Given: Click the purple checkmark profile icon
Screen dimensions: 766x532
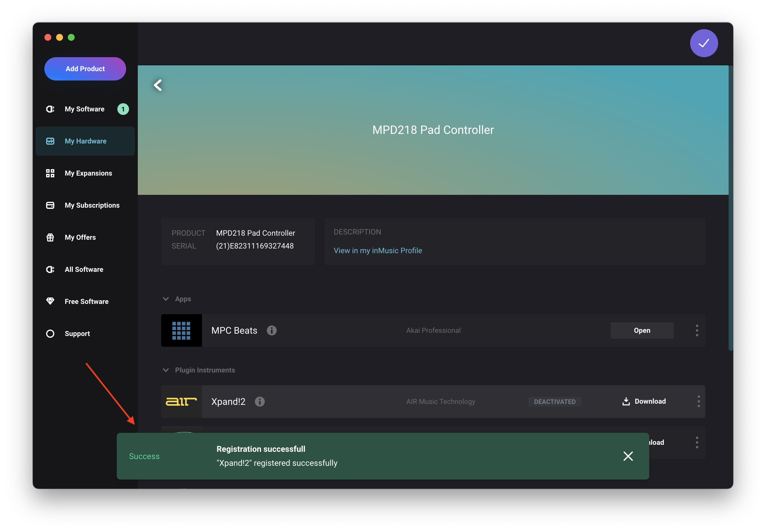Looking at the screenshot, I should click(704, 43).
